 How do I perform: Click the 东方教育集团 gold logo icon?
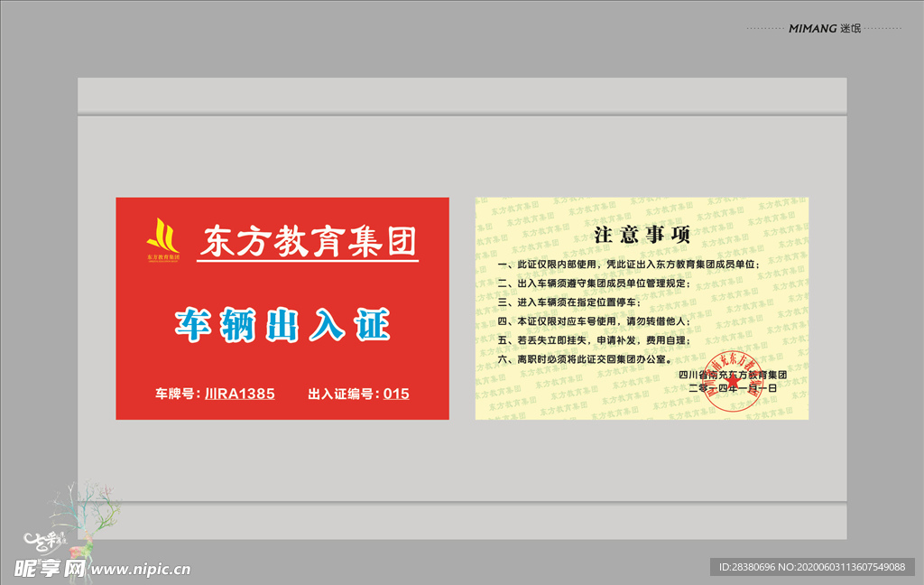pyautogui.click(x=163, y=239)
